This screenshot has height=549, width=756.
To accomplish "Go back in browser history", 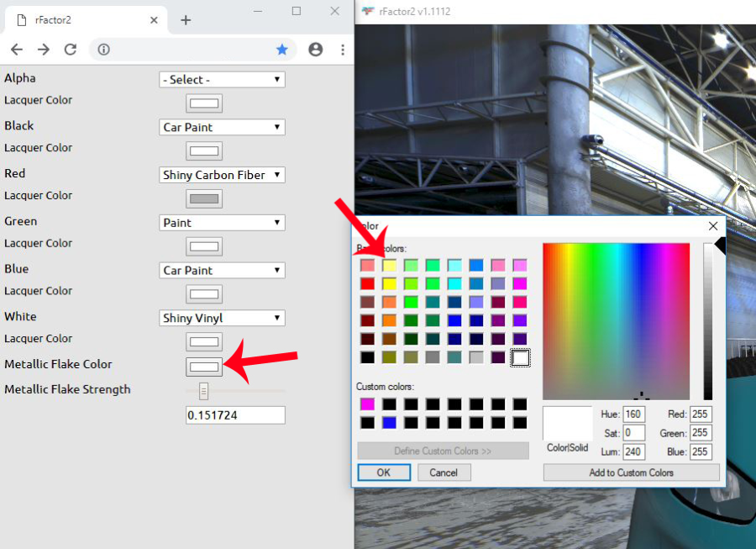I will (17, 50).
